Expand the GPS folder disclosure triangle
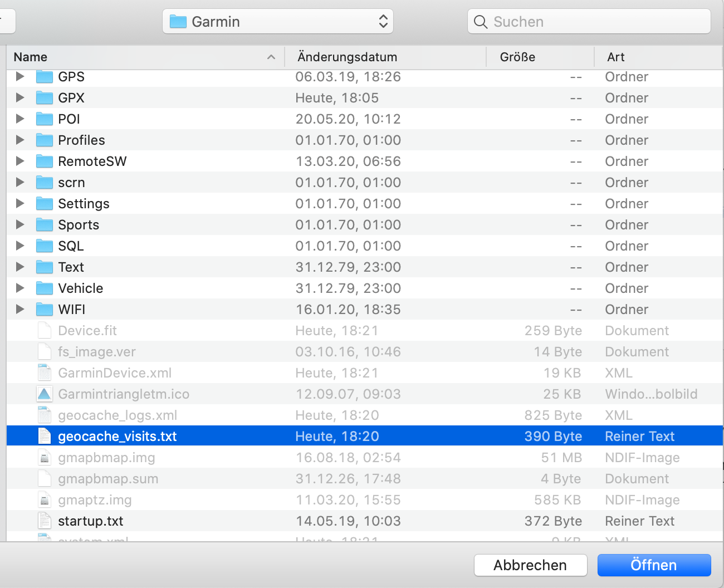Screen dimensions: 724x588 (20, 76)
